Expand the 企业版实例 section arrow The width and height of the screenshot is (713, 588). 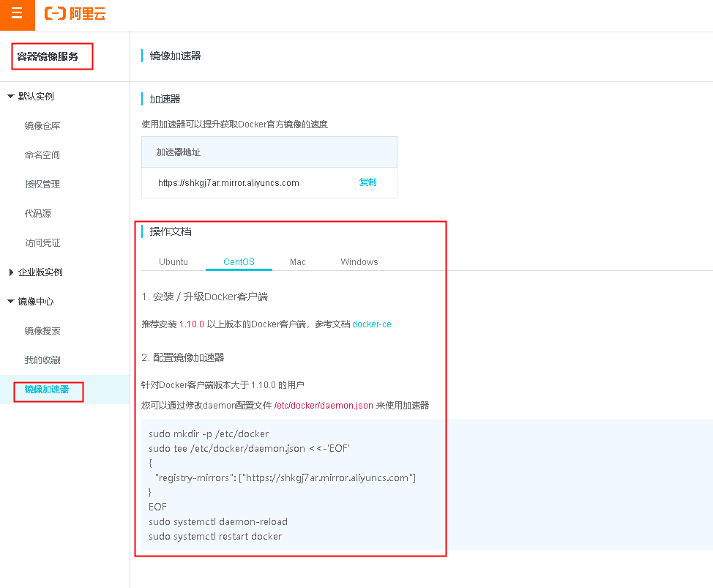11,272
